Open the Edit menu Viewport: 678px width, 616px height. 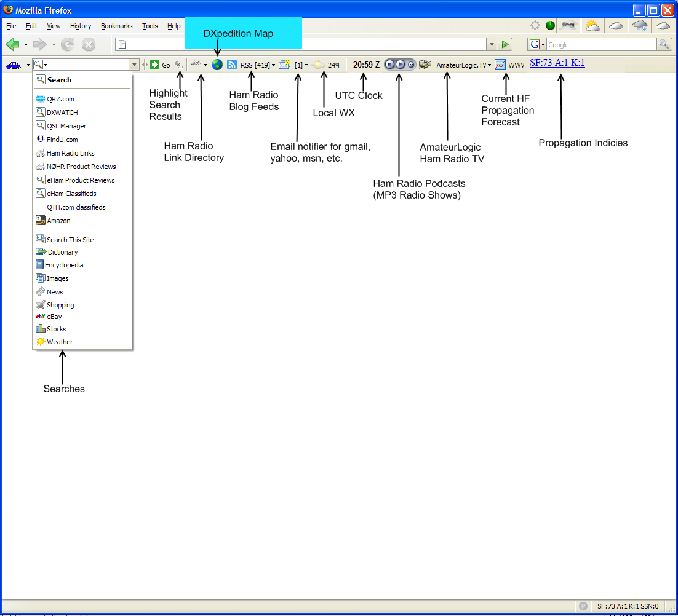coord(31,26)
